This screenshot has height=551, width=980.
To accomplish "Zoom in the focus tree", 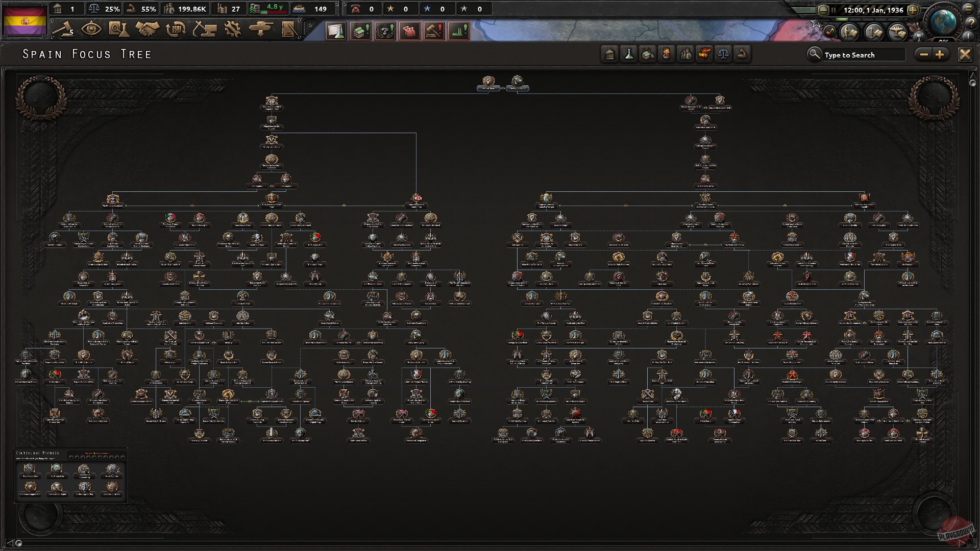I will pos(940,55).
